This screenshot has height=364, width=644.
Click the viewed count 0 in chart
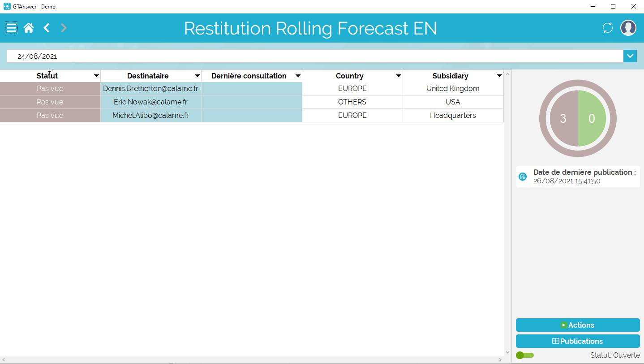592,119
